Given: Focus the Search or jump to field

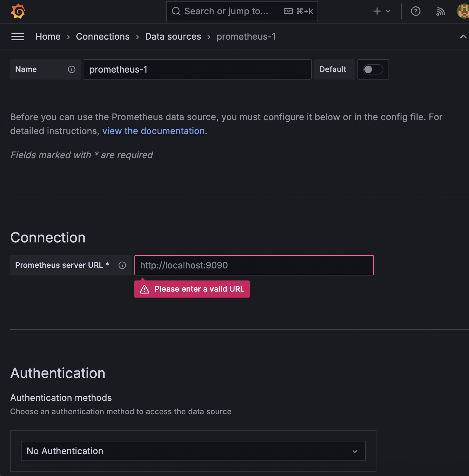Looking at the screenshot, I should 242,11.
